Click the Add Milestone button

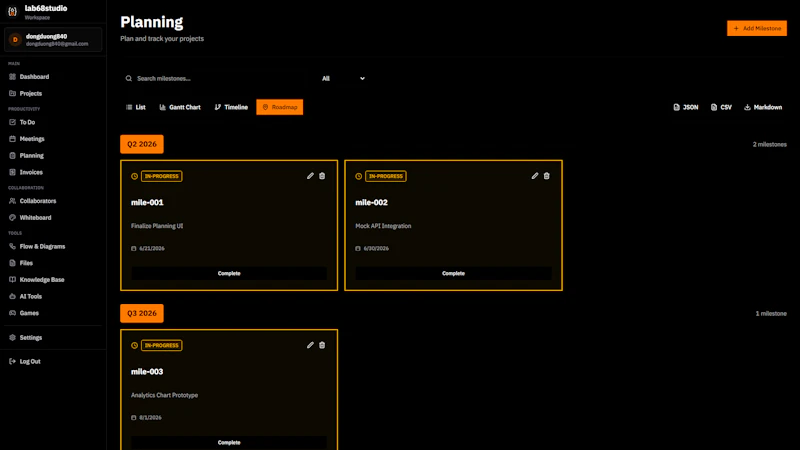(x=757, y=29)
